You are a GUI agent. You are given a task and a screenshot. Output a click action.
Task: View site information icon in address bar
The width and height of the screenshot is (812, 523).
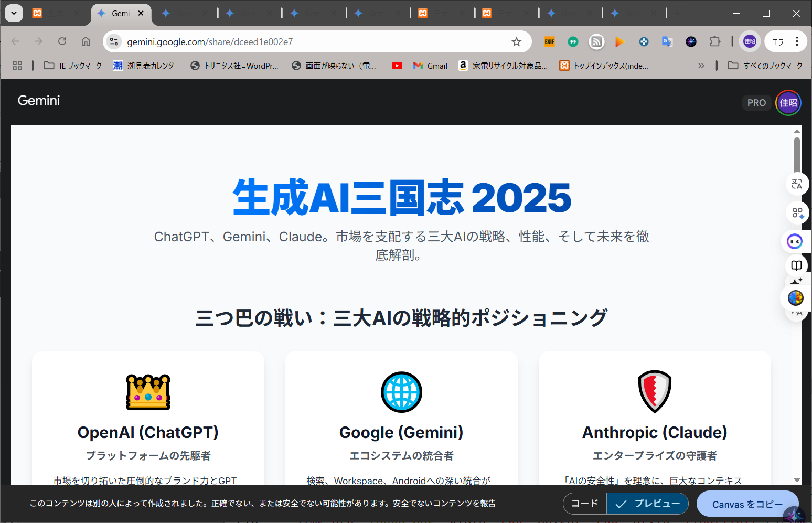pos(114,41)
